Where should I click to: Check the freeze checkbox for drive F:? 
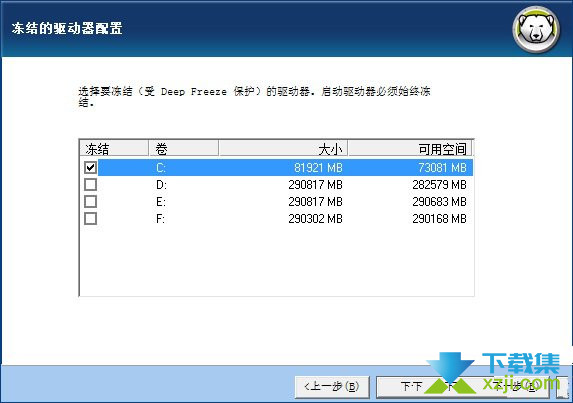(x=90, y=218)
